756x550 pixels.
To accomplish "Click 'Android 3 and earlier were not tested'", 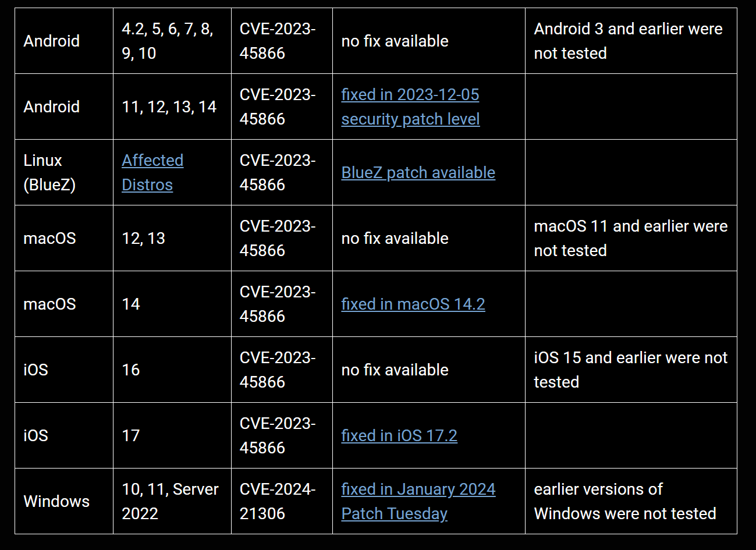I will pyautogui.click(x=628, y=41).
